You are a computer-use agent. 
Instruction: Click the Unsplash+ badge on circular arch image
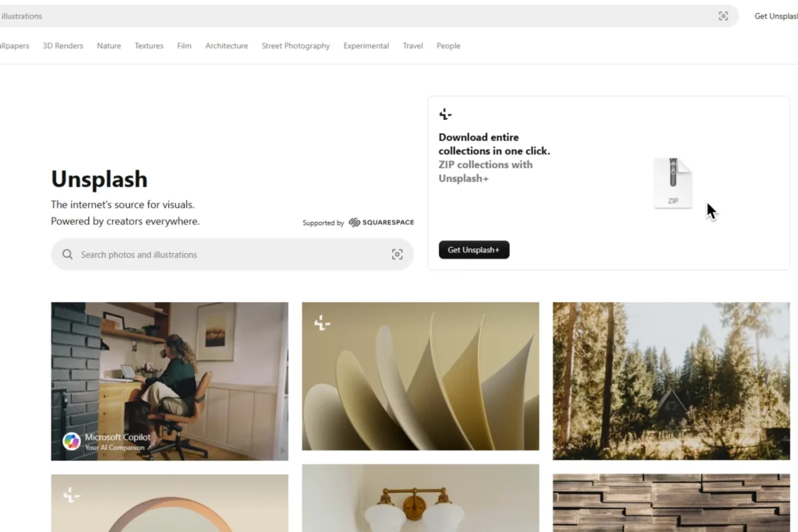click(71, 495)
